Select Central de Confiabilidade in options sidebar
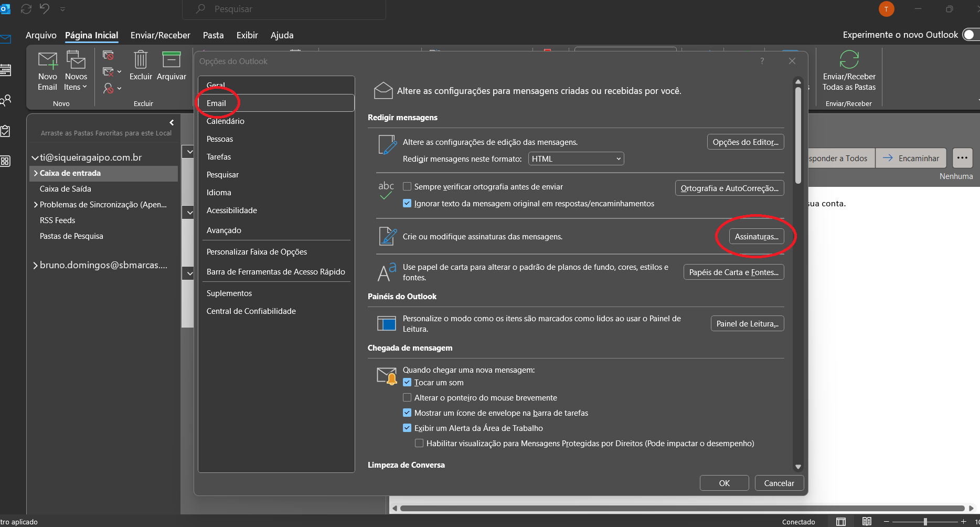 click(276, 311)
